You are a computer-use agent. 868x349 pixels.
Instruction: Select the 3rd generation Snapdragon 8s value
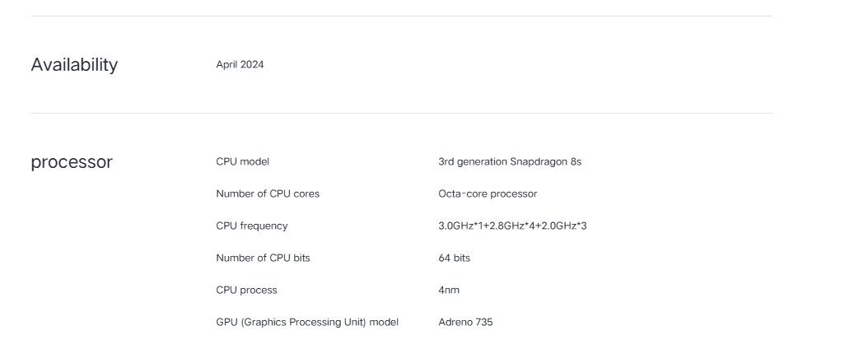[x=510, y=161]
